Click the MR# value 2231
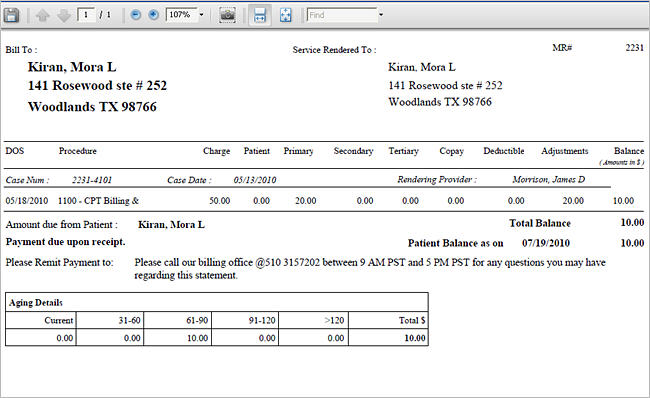This screenshot has height=398, width=650. pos(634,48)
